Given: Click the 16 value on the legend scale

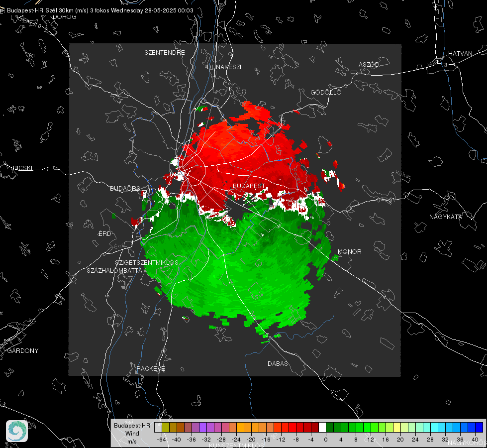Looking at the screenshot, I should coord(386,440).
